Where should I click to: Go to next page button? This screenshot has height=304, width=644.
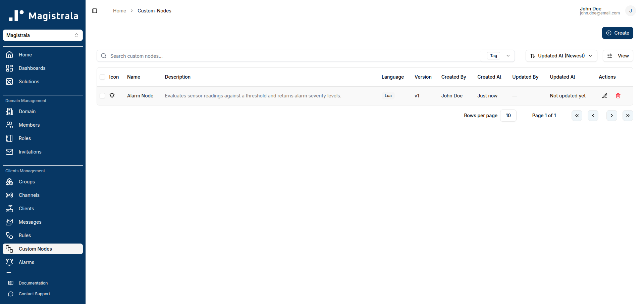612,116
